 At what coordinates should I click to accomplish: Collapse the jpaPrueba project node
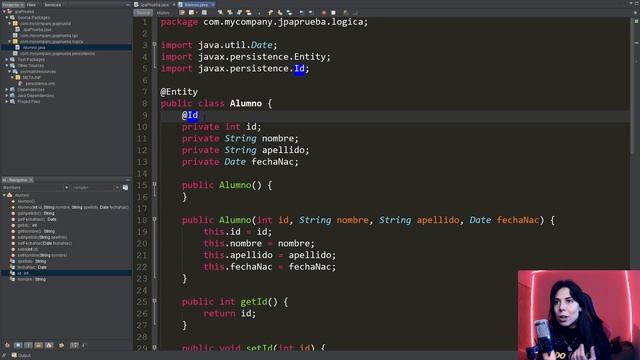tap(4, 12)
